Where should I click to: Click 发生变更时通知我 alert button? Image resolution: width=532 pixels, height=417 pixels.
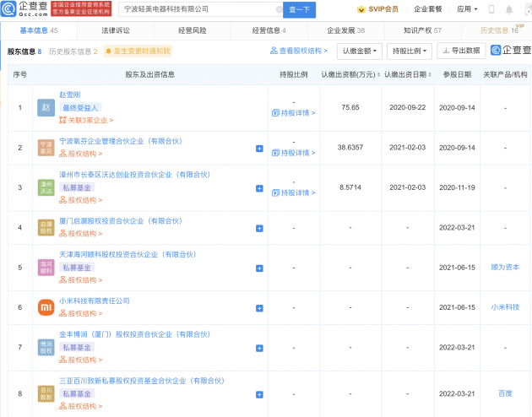click(138, 51)
